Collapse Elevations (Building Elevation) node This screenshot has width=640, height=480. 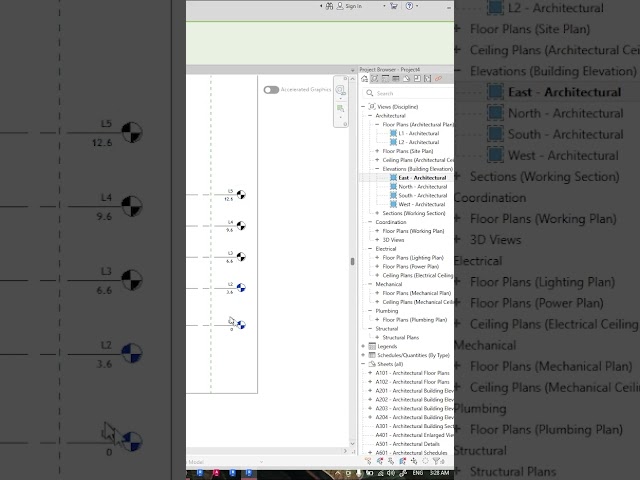[x=377, y=169]
